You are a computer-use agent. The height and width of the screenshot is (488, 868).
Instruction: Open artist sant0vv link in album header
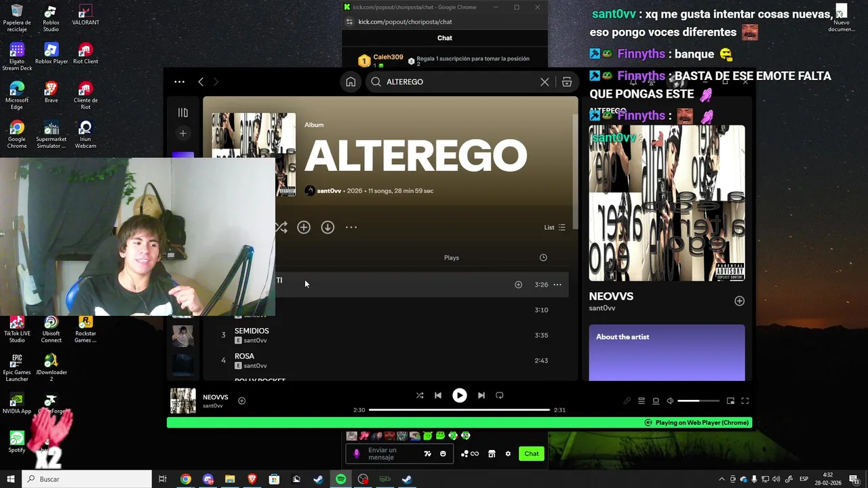pos(329,191)
